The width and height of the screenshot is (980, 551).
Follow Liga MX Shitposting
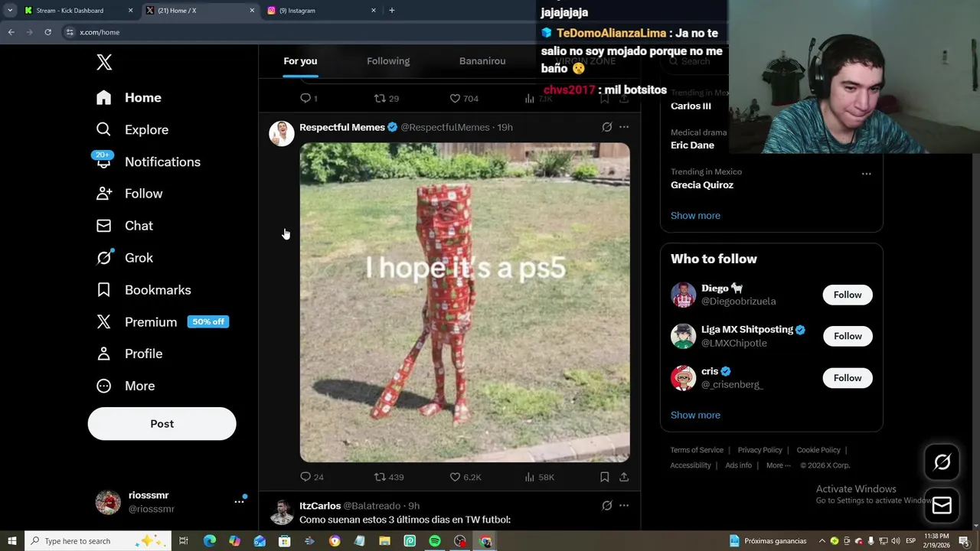(x=848, y=336)
